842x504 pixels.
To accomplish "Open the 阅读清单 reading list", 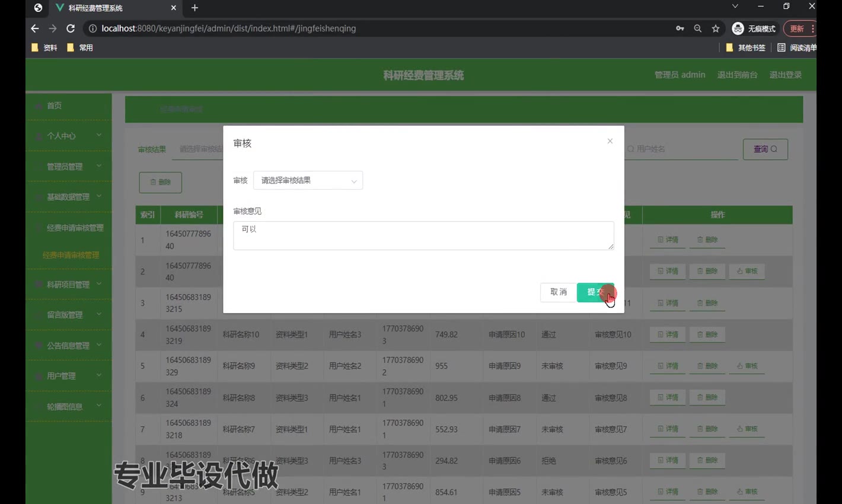I will point(797,47).
